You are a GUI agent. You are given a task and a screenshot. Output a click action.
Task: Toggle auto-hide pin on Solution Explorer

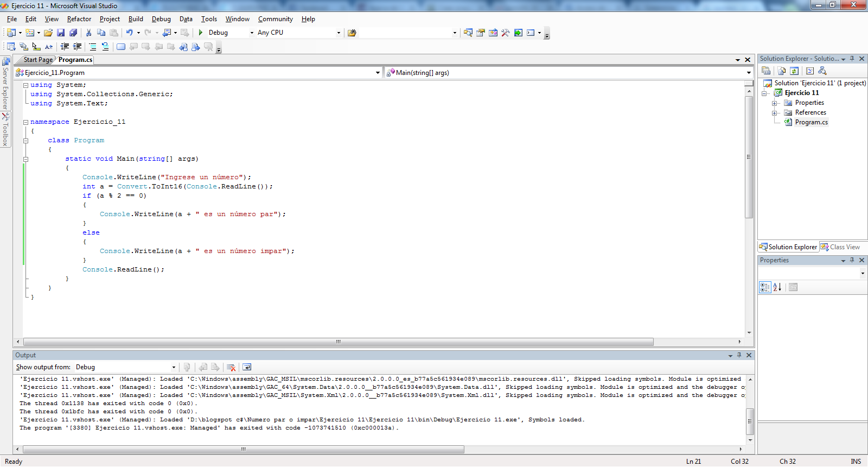pos(852,59)
